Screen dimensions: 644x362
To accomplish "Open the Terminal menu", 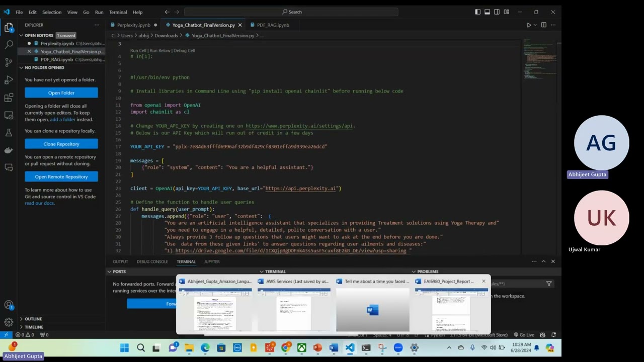I will [x=118, y=12].
